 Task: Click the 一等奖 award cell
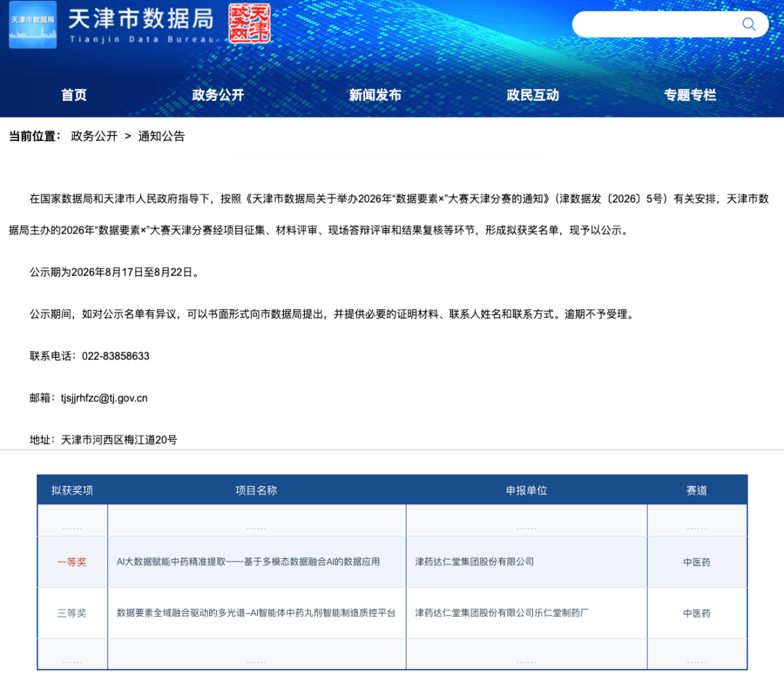tap(72, 562)
